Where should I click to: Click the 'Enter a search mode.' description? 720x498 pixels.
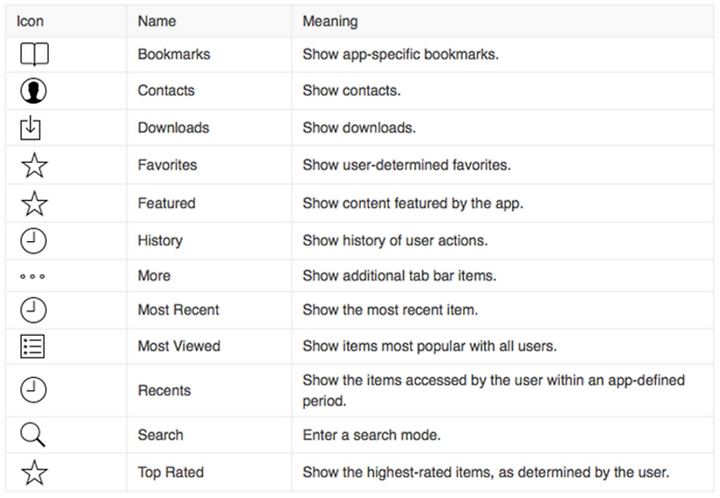coord(371,435)
